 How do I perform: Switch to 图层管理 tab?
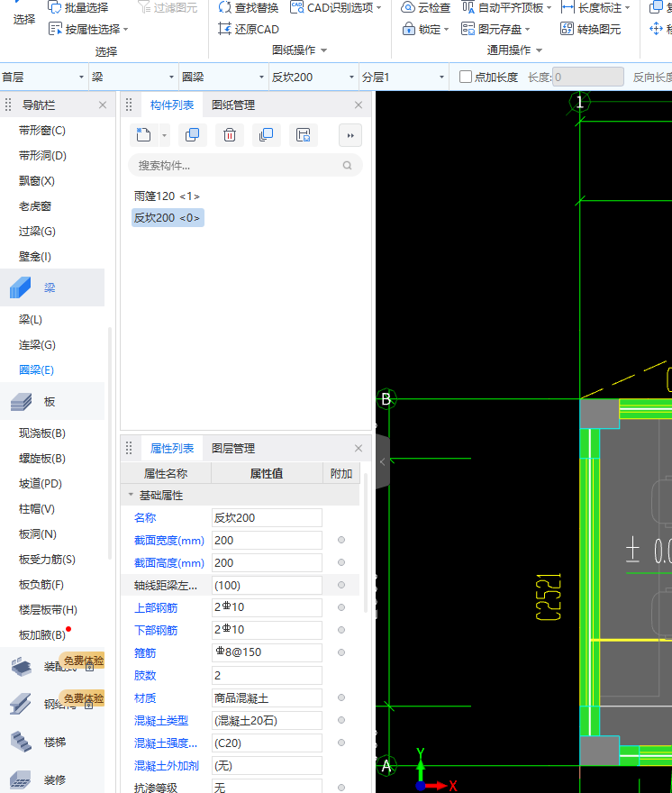[x=233, y=448]
